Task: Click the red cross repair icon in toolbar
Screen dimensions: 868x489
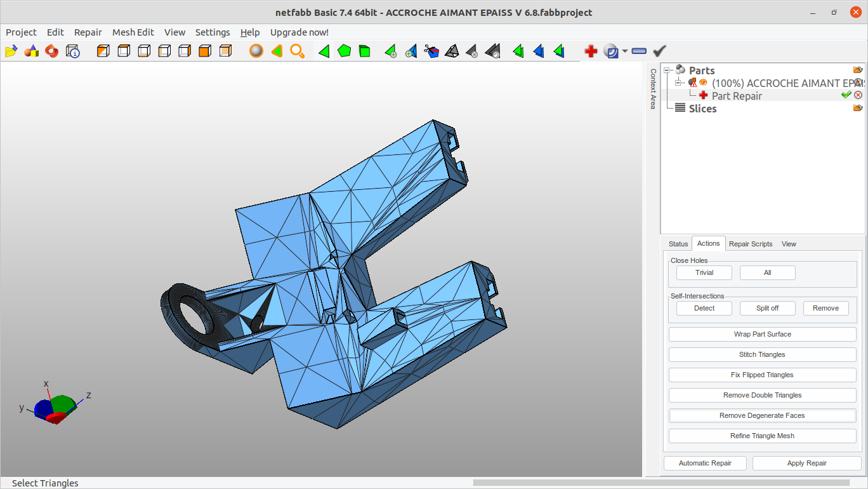Action: (591, 51)
